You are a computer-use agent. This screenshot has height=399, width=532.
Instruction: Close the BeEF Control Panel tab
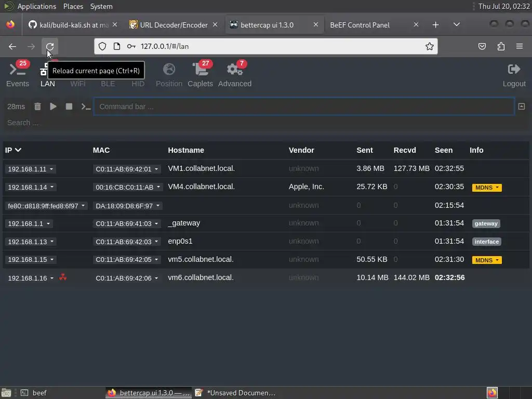pyautogui.click(x=416, y=25)
